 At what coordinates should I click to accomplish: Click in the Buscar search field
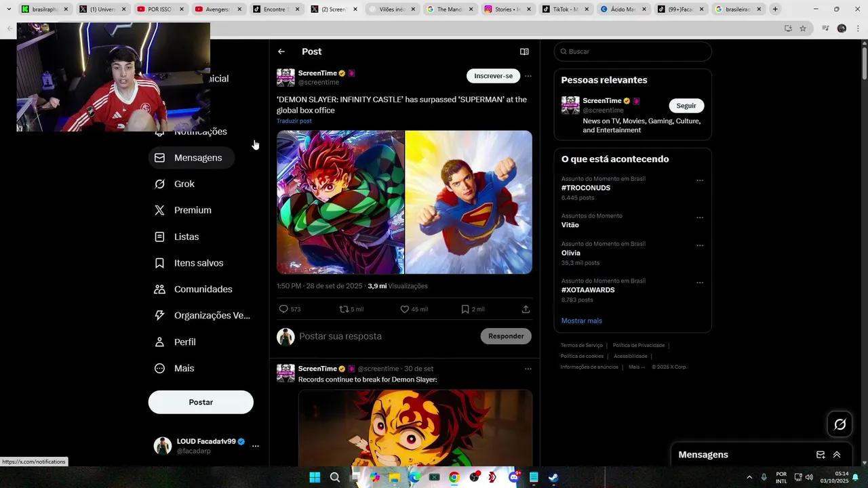pos(633,52)
